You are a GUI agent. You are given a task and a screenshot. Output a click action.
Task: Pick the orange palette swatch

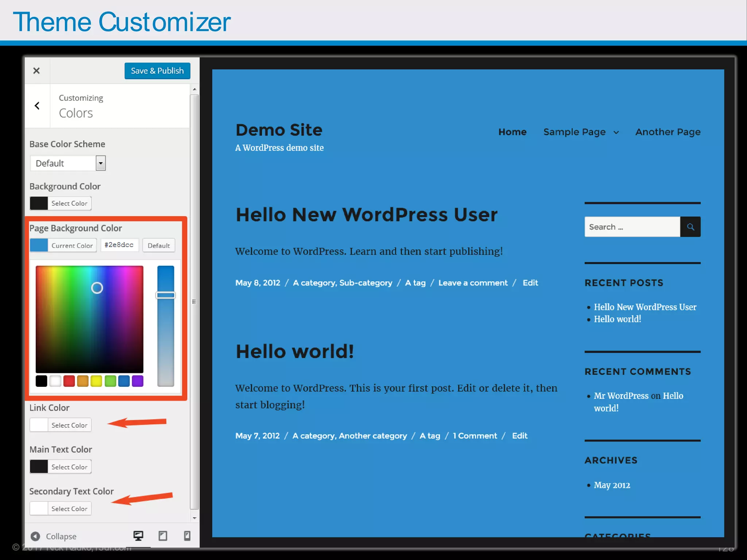click(x=83, y=381)
